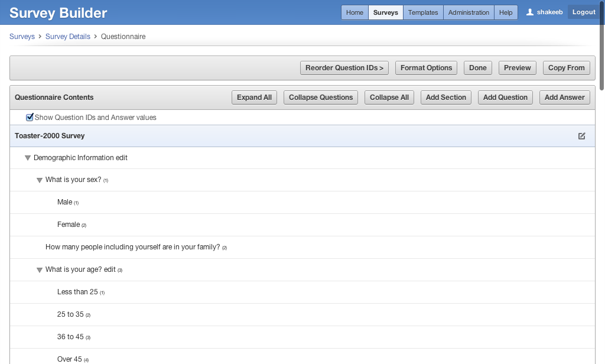Open Format Options
The height and width of the screenshot is (364, 605).
click(426, 68)
